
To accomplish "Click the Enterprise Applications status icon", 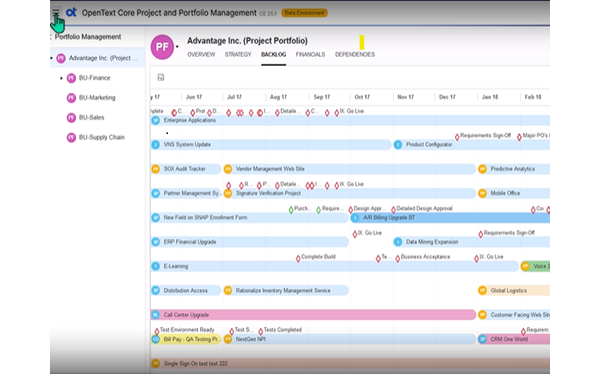I will pyautogui.click(x=155, y=120).
